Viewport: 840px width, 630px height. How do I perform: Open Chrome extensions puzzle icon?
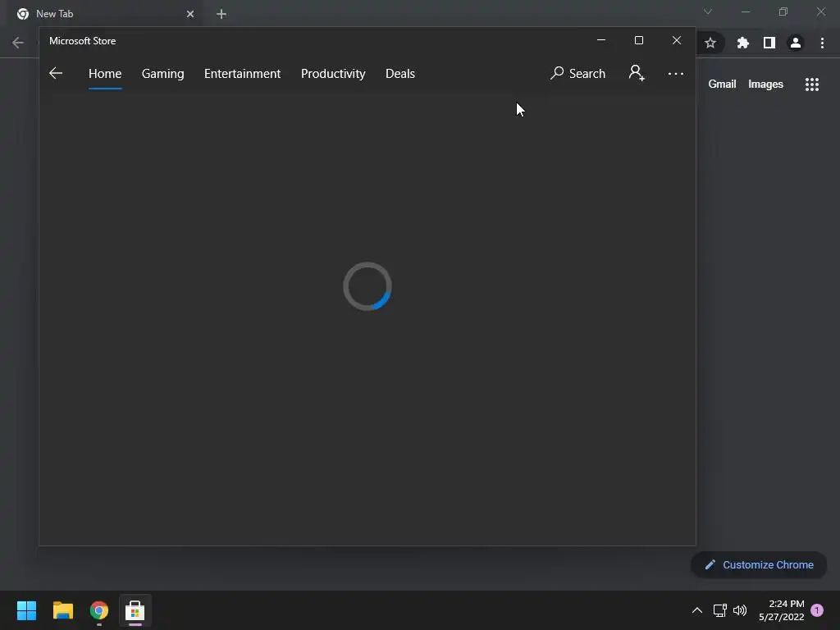click(742, 43)
